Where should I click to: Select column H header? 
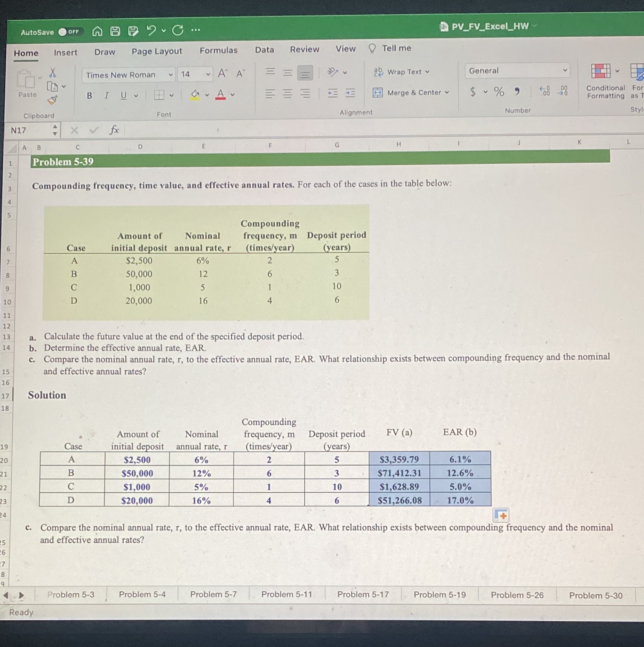399,144
